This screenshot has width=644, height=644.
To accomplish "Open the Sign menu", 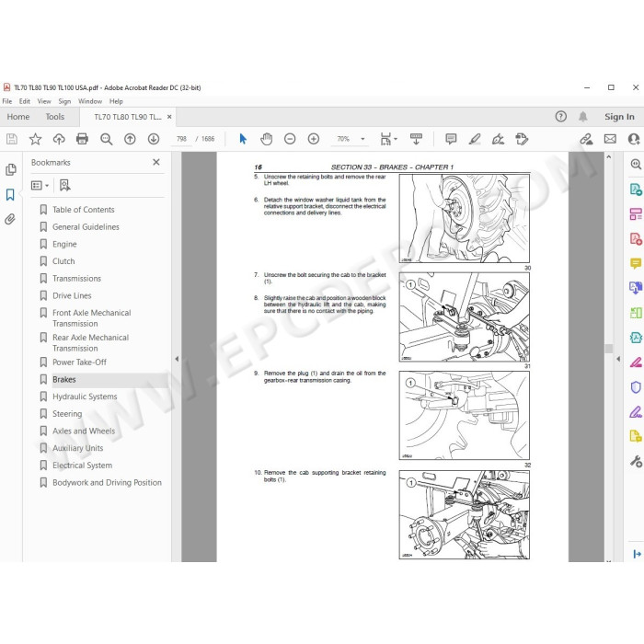I will (64, 101).
